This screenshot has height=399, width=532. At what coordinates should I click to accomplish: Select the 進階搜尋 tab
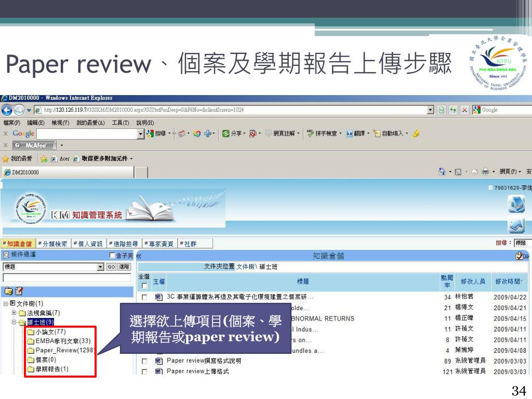124,244
